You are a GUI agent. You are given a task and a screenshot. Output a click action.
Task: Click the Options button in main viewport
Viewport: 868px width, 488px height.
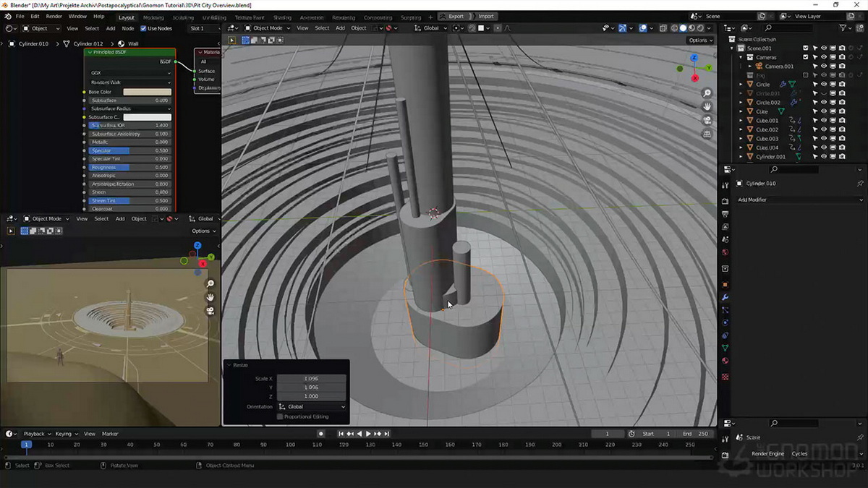[x=700, y=40]
